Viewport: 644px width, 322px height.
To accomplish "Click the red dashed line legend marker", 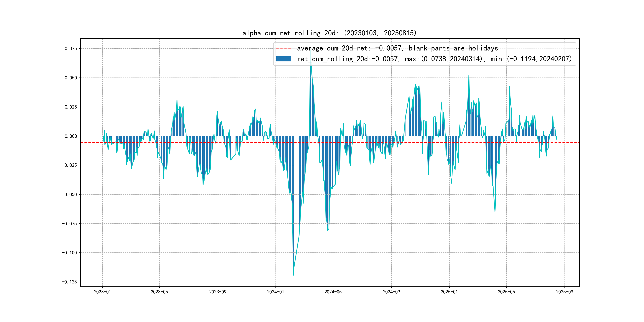I will coord(283,48).
